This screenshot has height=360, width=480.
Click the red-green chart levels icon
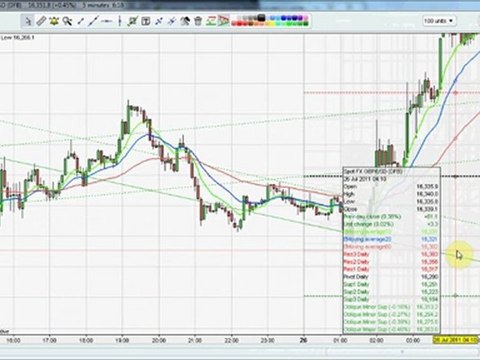coord(211,21)
